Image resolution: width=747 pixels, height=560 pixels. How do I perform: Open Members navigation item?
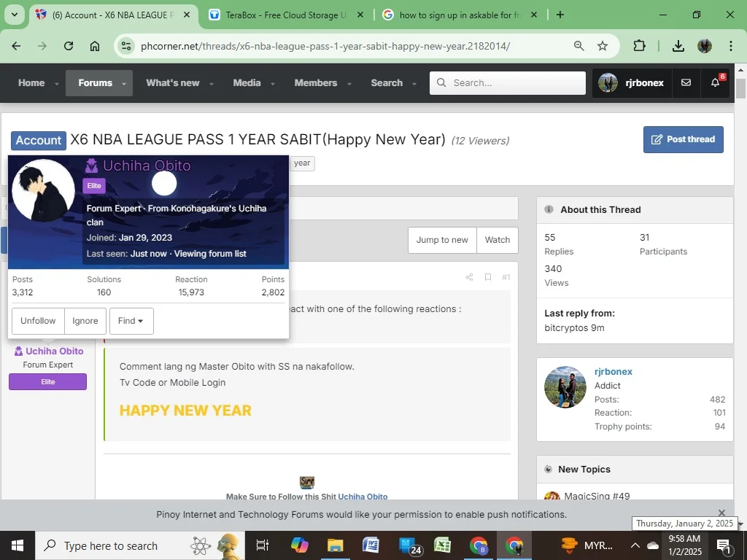315,83
